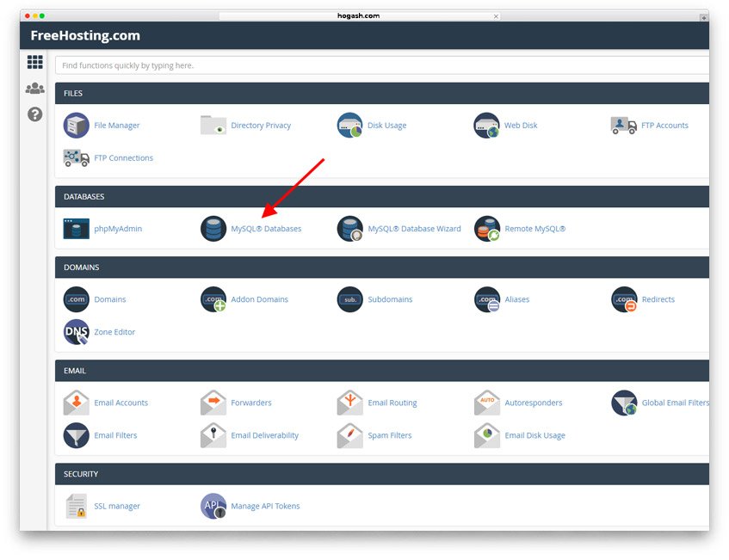This screenshot has width=729, height=560.
Task: Click the Subdomains link text
Action: [x=390, y=299]
